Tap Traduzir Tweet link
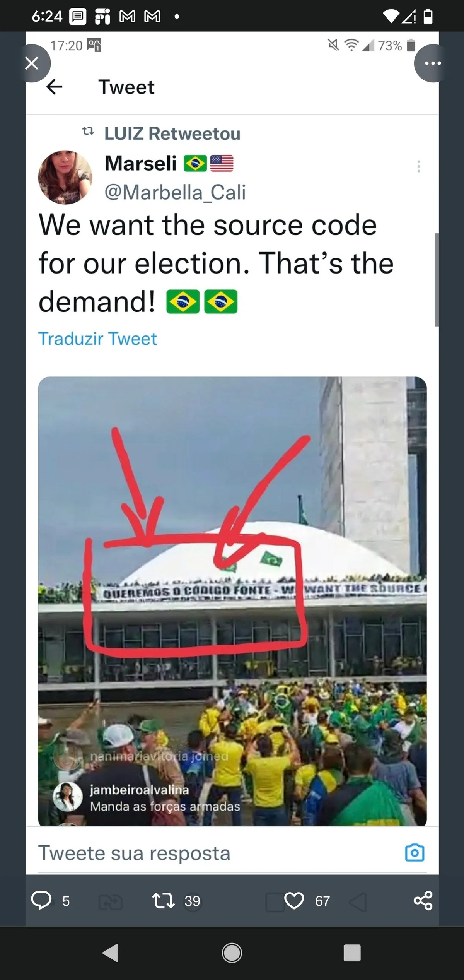Image resolution: width=464 pixels, height=980 pixels. tap(97, 339)
